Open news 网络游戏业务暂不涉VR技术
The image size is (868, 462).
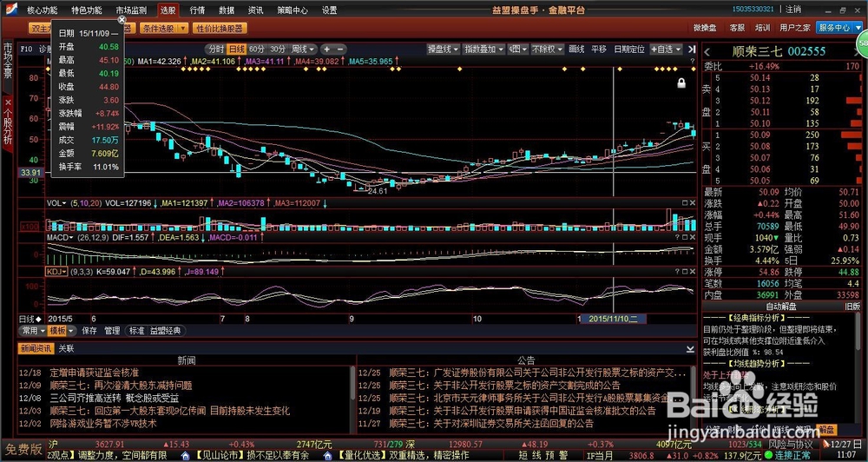[103, 423]
